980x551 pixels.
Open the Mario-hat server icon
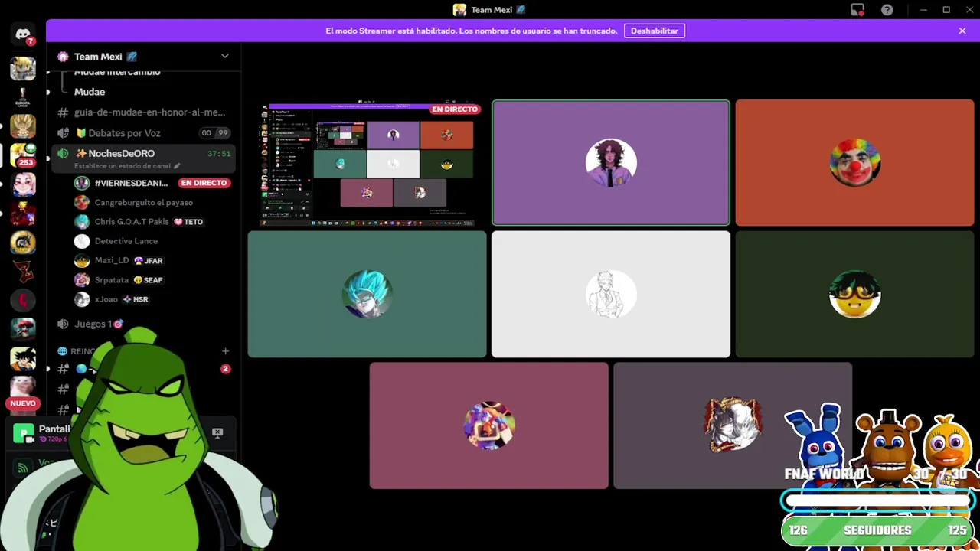23,329
